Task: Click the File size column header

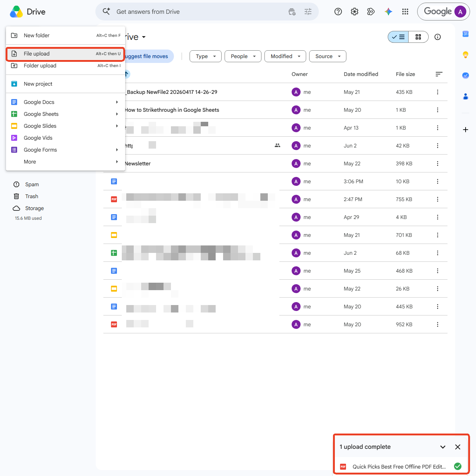Action: (x=405, y=74)
